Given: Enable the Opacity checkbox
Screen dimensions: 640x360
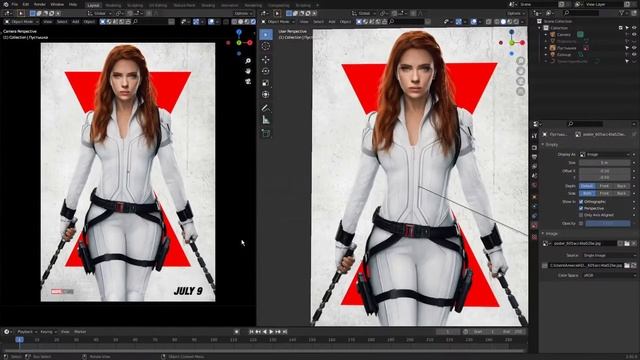Looking at the screenshot, I should click(x=581, y=223).
